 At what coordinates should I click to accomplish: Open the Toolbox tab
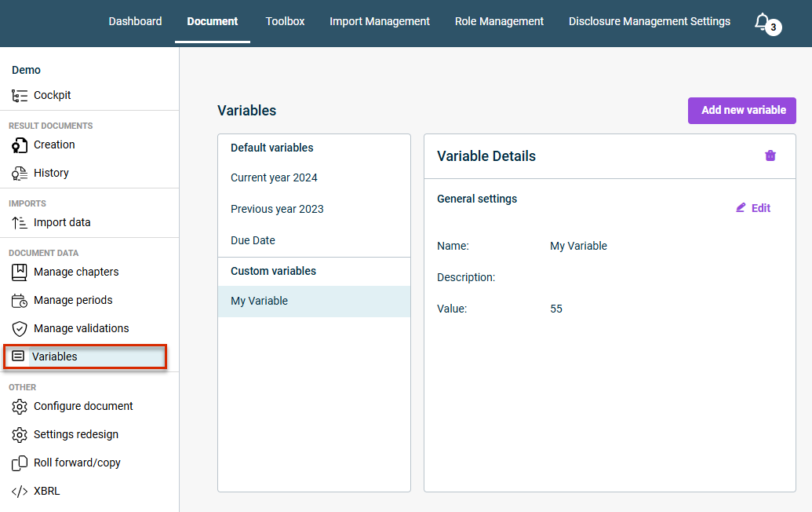coord(285,21)
